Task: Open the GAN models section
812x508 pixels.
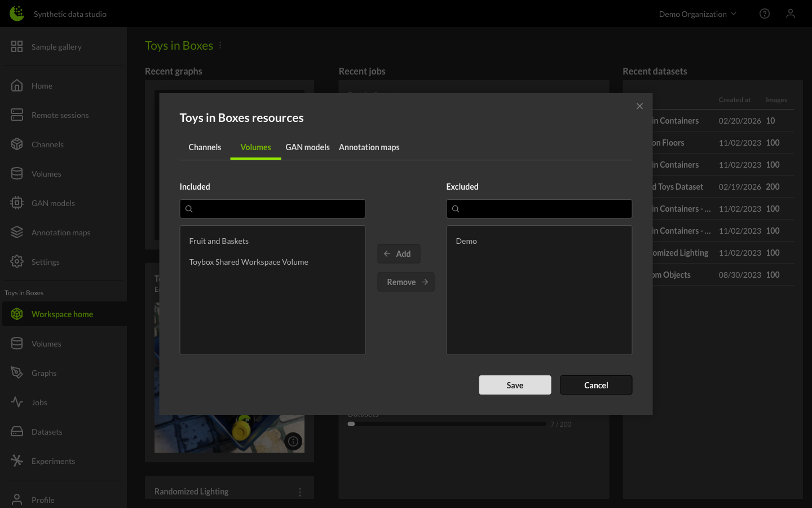Action: pos(54,203)
